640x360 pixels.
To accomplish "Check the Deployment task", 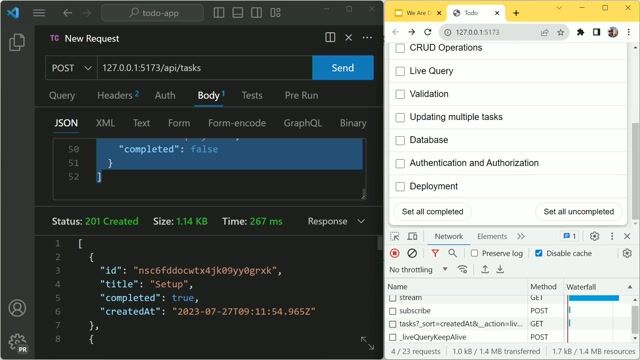I will click(x=400, y=187).
